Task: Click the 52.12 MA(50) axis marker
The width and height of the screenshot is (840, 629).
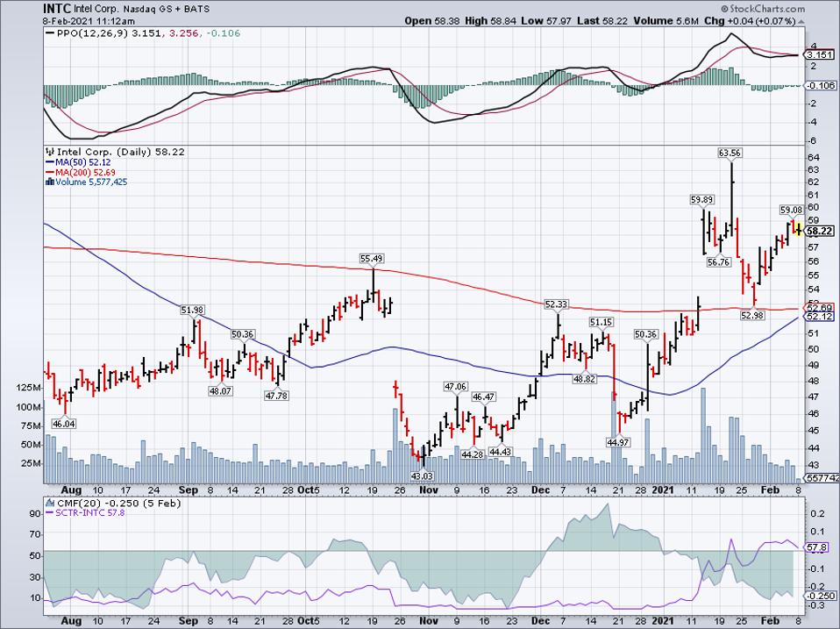Action: 820,317
